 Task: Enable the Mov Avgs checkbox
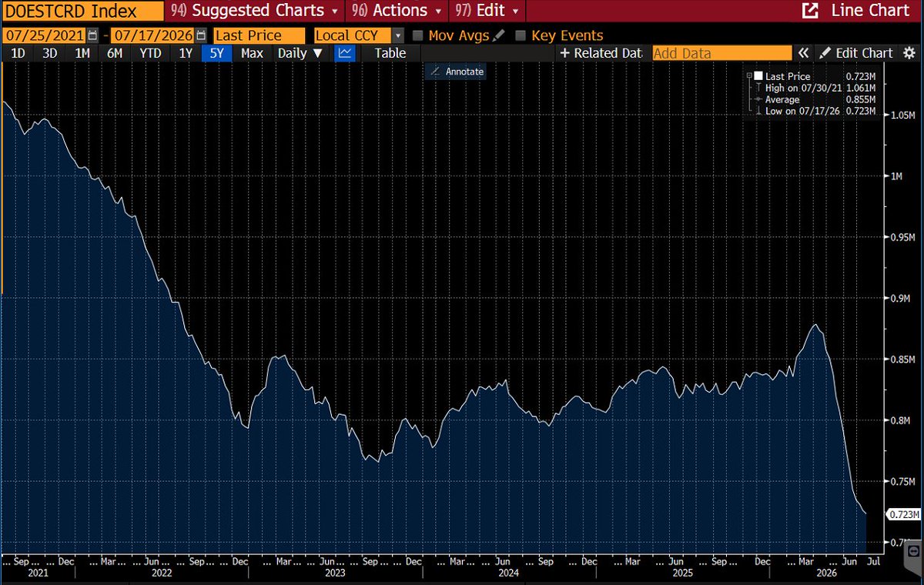pyautogui.click(x=418, y=35)
